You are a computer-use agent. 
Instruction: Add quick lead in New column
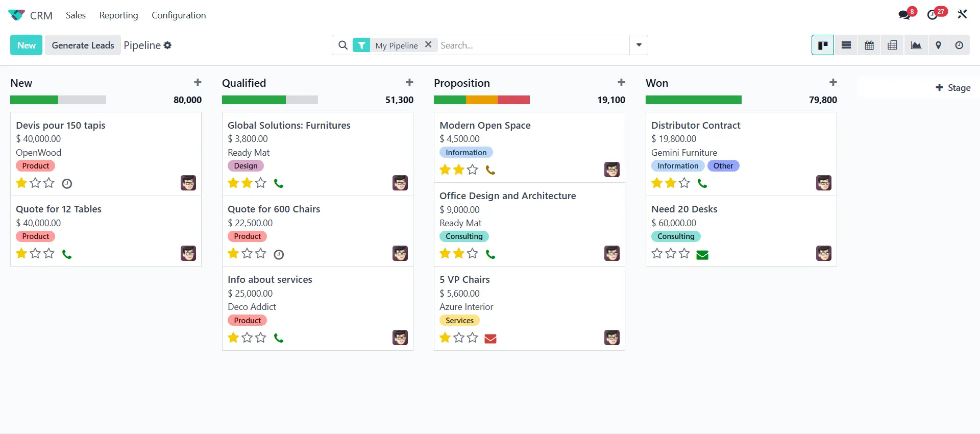198,82
